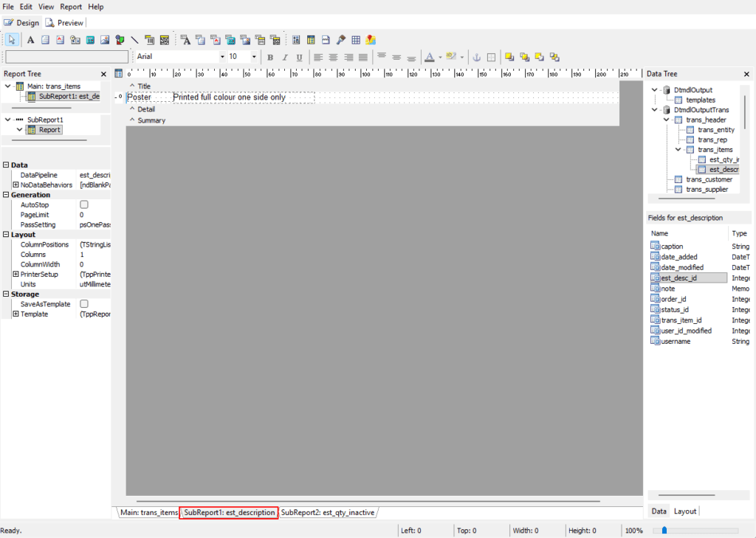The image size is (756, 538).
Task: Click the Italic formatting icon
Action: click(284, 58)
